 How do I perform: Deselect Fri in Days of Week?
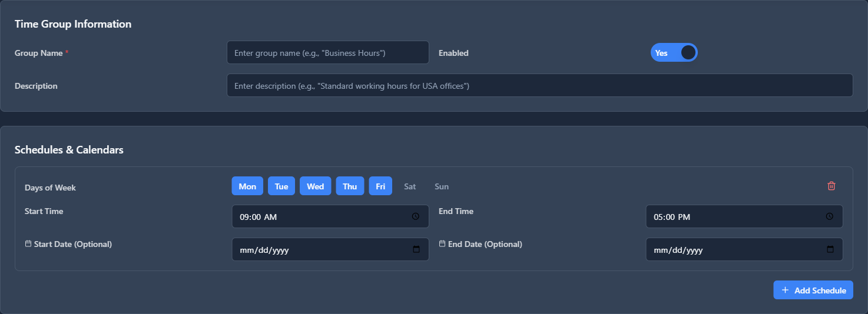coord(380,186)
